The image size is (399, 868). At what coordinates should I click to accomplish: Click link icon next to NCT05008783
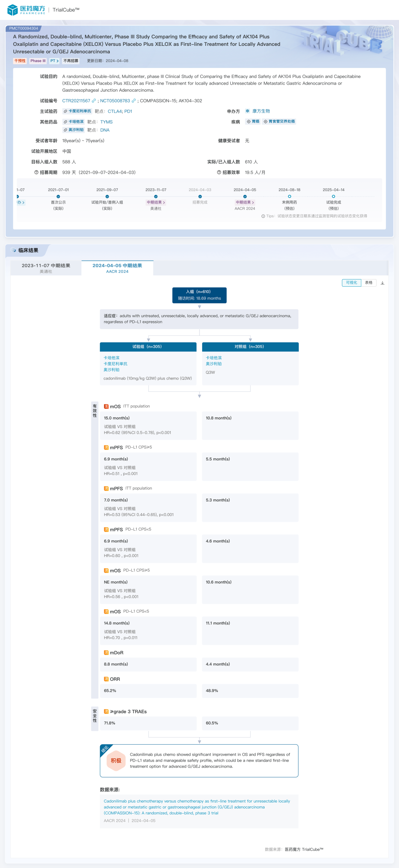point(134,101)
